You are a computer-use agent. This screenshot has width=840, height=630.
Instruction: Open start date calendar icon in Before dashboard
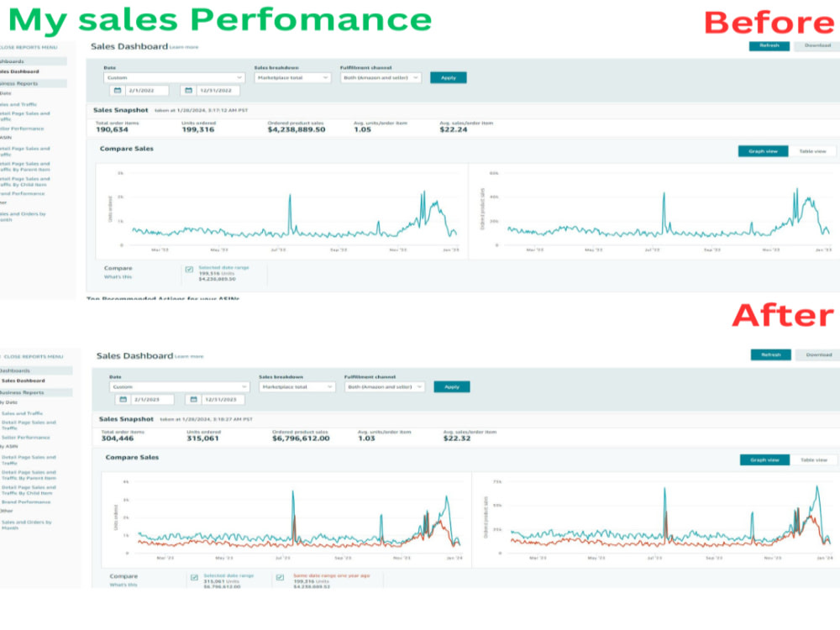click(118, 91)
